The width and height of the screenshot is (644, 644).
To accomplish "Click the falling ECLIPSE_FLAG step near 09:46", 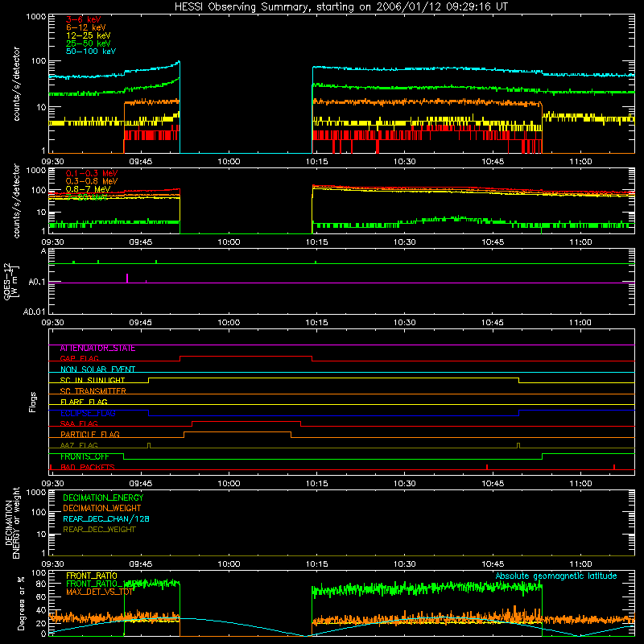I will click(148, 413).
